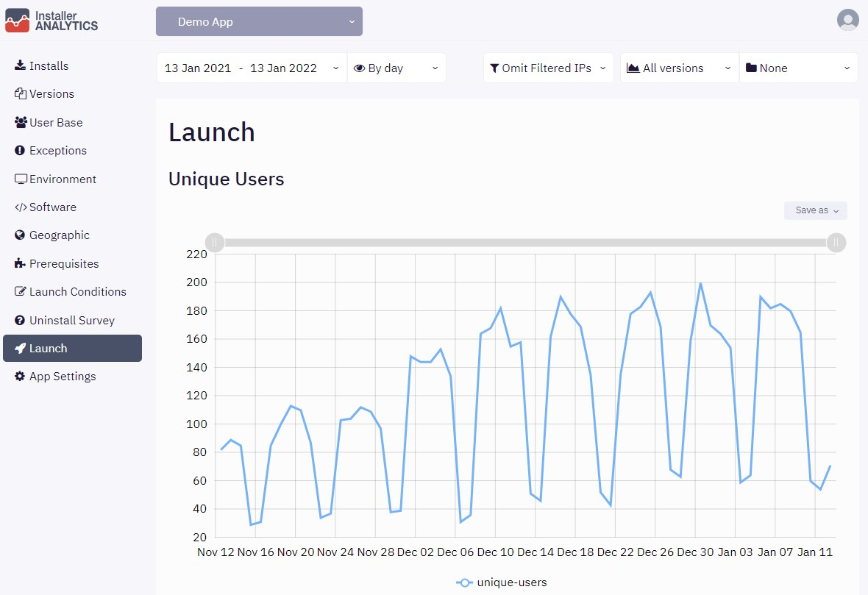Click the Unique Users heading

[226, 179]
